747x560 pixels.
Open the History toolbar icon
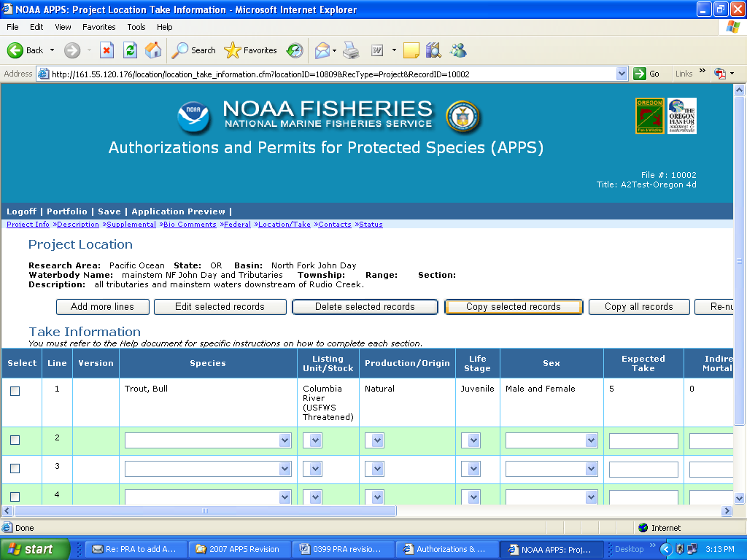coord(295,50)
